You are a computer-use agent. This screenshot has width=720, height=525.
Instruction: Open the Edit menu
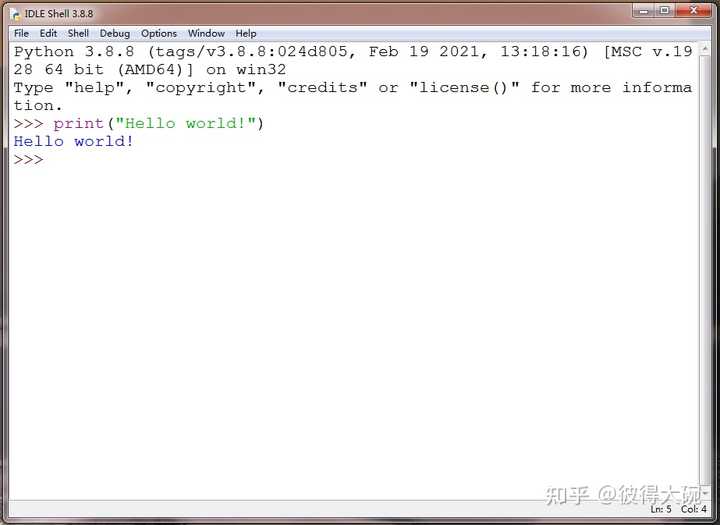(48, 34)
